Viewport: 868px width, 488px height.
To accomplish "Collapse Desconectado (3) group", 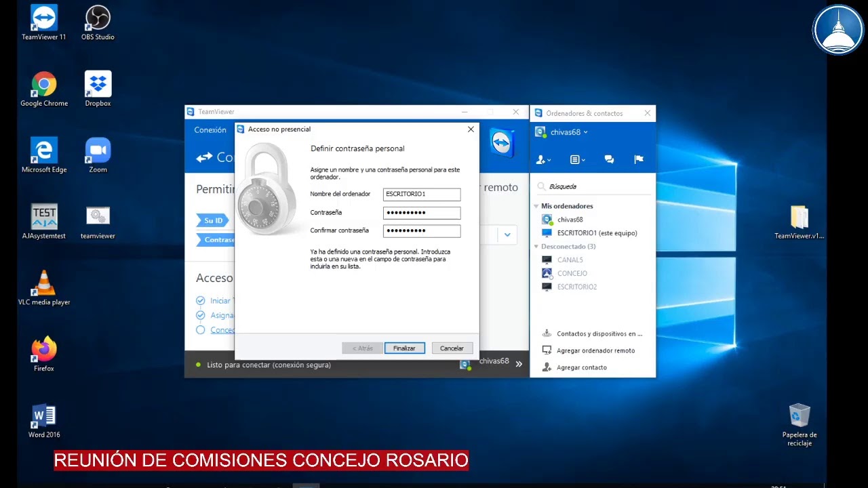I will coord(536,247).
